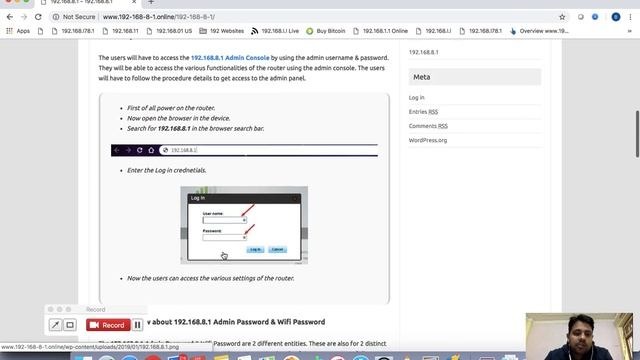Open the 192.168.l78.1 bookmark

[73, 31]
